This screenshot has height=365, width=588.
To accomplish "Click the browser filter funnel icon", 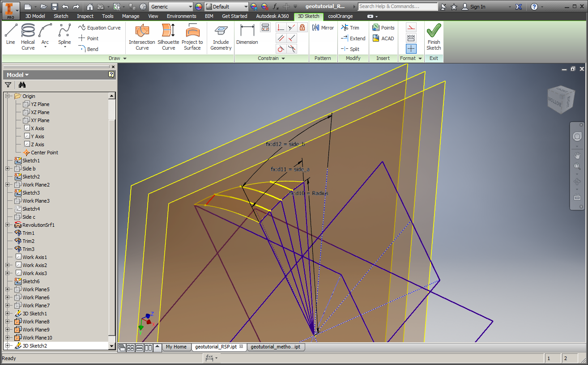I will 8,85.
